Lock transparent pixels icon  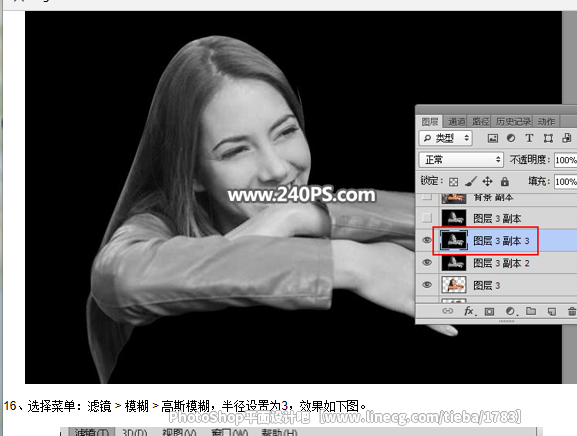coord(454,182)
